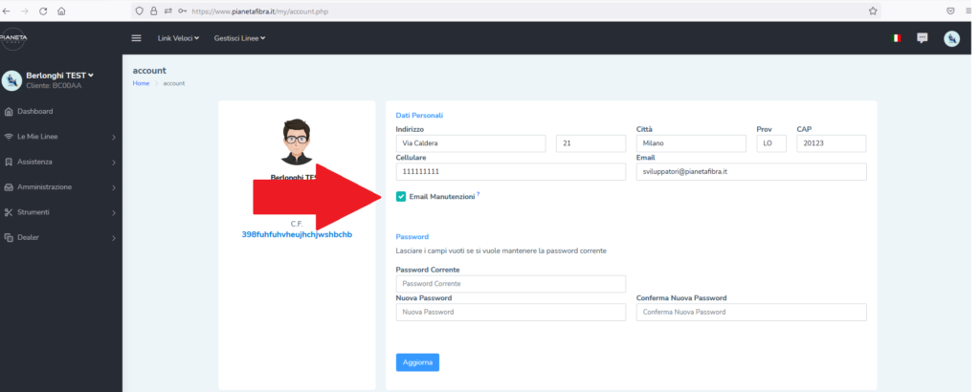Click the key saved-password icon in address bar
Screen dimensions: 980x392
(x=183, y=11)
